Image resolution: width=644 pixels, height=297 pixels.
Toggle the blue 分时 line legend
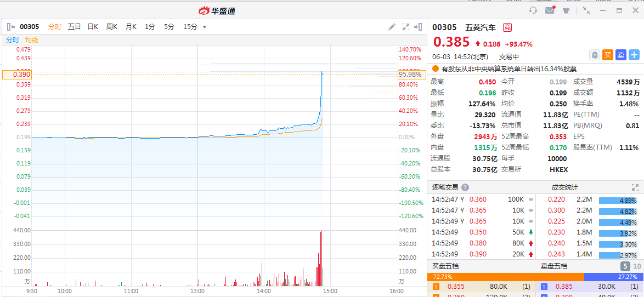coord(12,40)
